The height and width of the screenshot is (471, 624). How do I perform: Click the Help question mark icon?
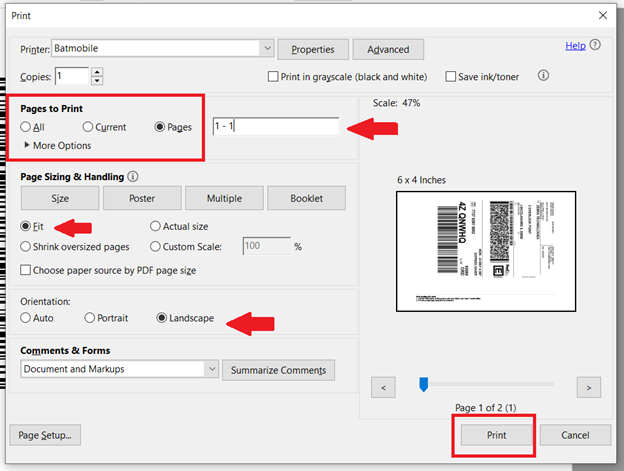595,45
